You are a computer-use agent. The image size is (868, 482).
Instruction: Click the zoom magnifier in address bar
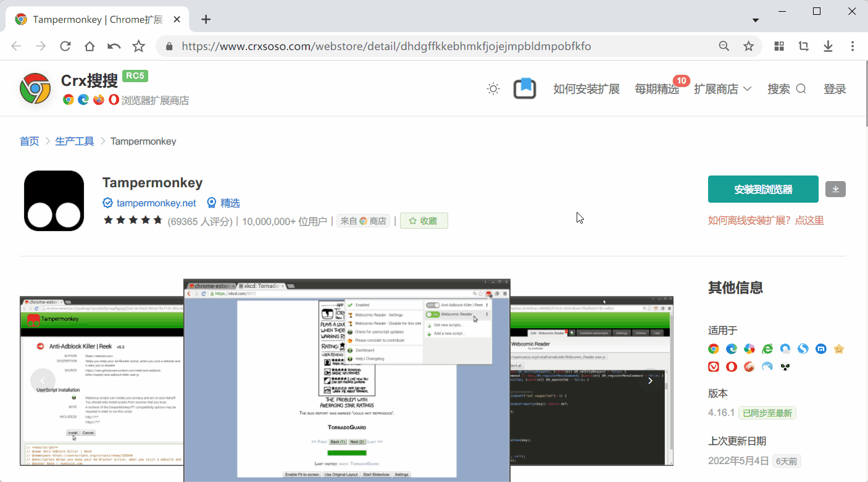[724, 46]
